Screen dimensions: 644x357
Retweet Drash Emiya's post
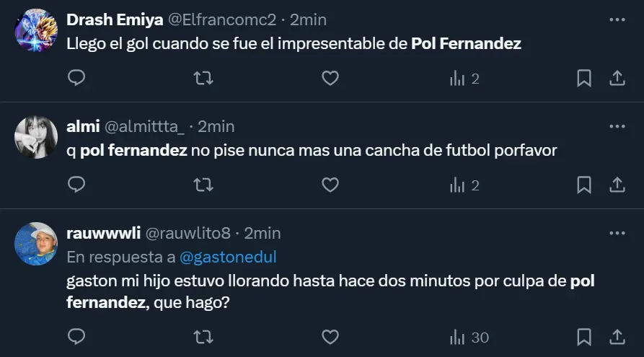203,78
